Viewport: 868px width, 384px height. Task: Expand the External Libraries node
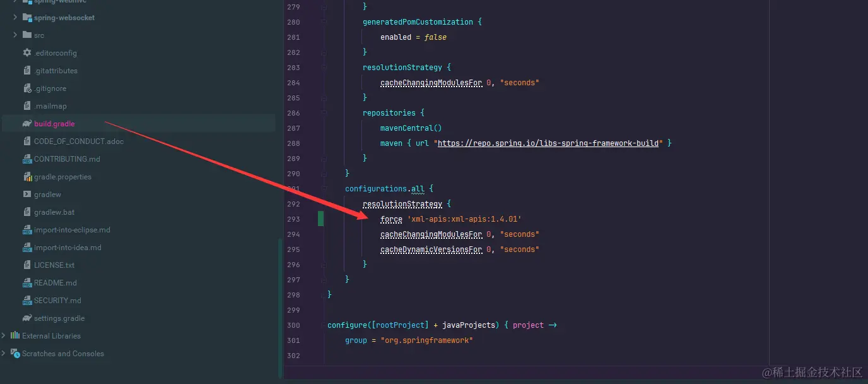4,336
